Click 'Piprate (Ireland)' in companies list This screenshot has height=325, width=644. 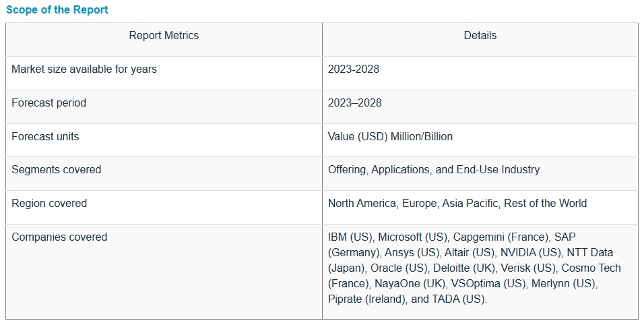(368, 299)
